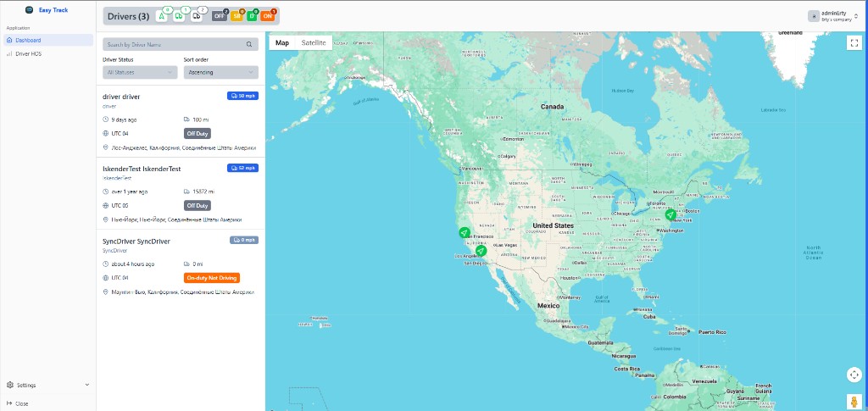Toggle the green D status filter

252,16
